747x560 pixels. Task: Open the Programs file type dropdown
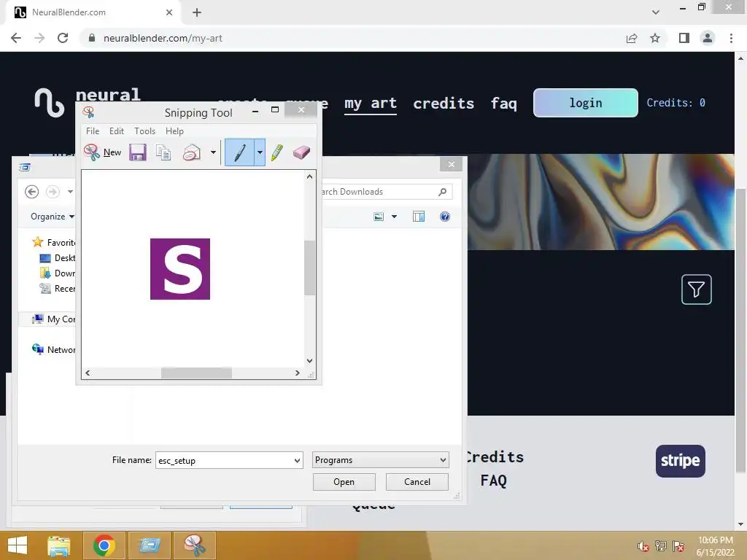pos(380,460)
